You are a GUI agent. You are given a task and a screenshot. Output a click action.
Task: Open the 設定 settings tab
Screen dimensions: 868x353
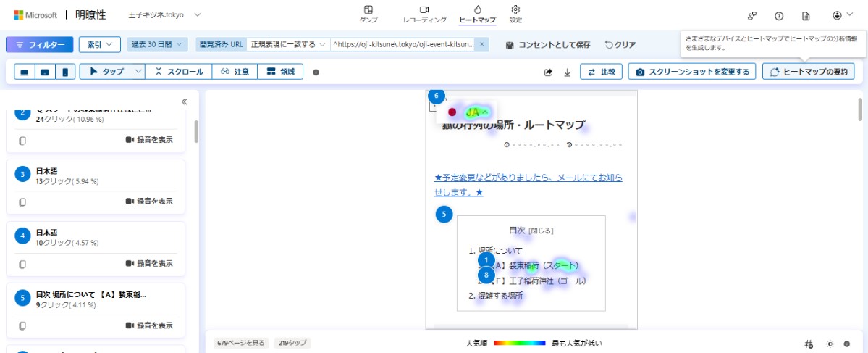pos(515,14)
